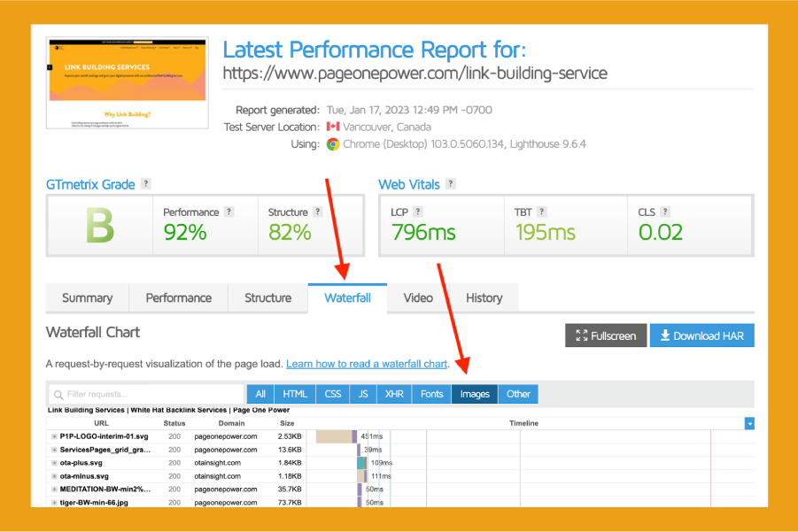Viewport: 798px width, 532px height.
Task: Click the Timeline column header
Action: coord(523,423)
